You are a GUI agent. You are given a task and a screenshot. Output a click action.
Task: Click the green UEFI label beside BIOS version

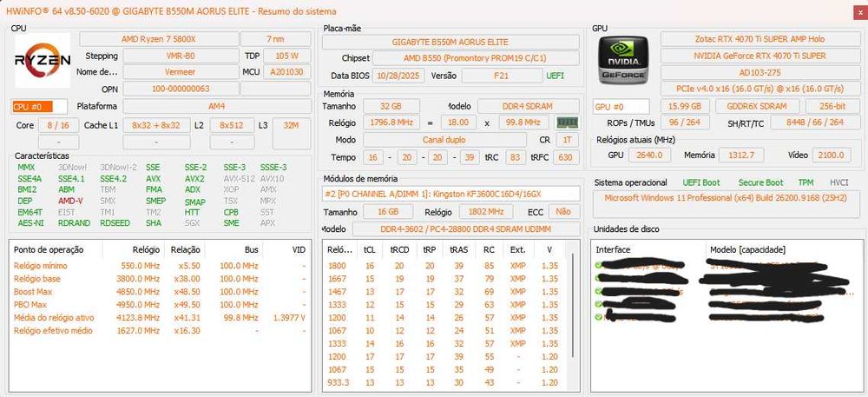pyautogui.click(x=556, y=76)
